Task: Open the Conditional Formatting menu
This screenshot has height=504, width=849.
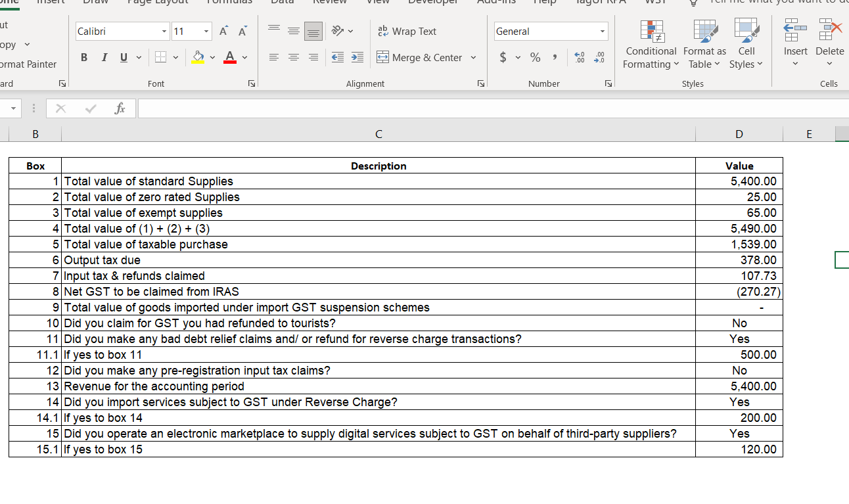Action: click(651, 44)
